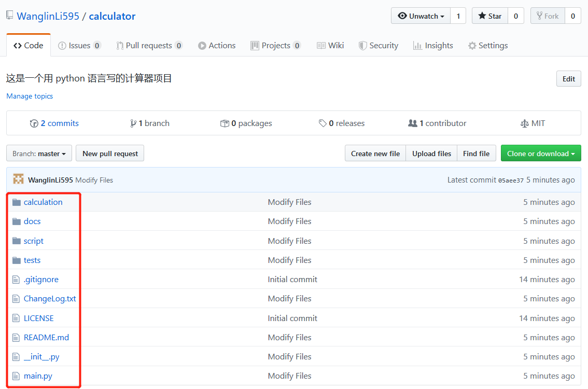Expand the Clone or download menu
588x389 pixels.
[541, 154]
